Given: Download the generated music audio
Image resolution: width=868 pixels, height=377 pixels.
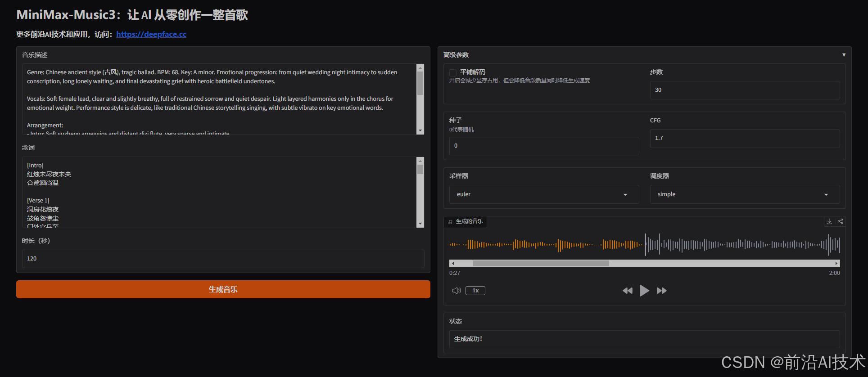Looking at the screenshot, I should click(x=829, y=221).
